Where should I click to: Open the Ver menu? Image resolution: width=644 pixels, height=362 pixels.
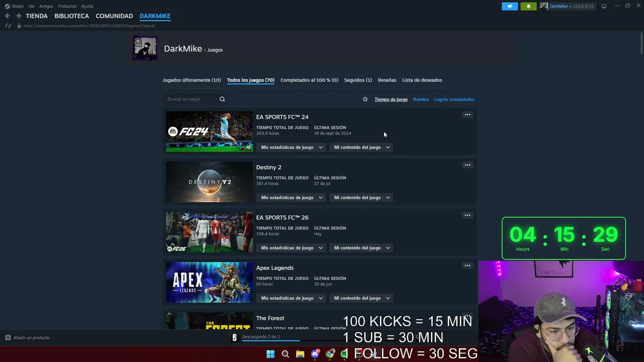pos(31,6)
